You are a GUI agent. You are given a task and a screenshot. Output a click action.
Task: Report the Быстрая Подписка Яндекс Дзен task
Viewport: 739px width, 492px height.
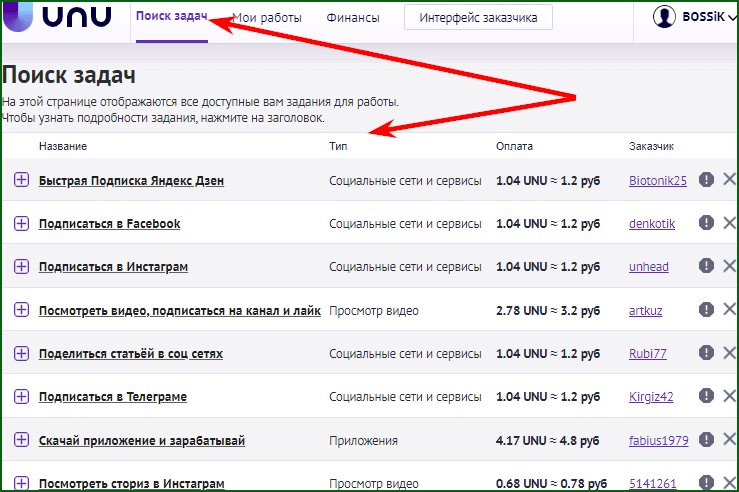point(706,180)
